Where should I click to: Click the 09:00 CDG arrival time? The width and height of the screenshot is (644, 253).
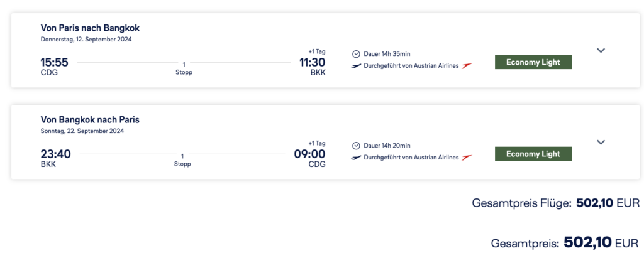tap(309, 154)
